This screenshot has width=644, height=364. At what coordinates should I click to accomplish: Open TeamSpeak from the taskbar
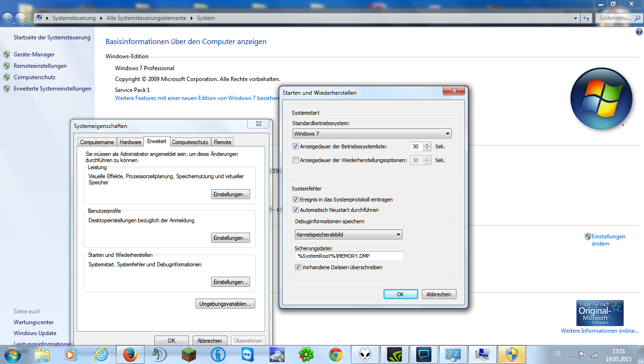tap(159, 355)
